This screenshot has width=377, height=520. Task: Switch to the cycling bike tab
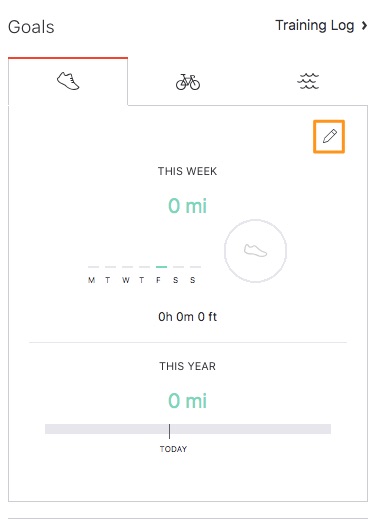(188, 82)
